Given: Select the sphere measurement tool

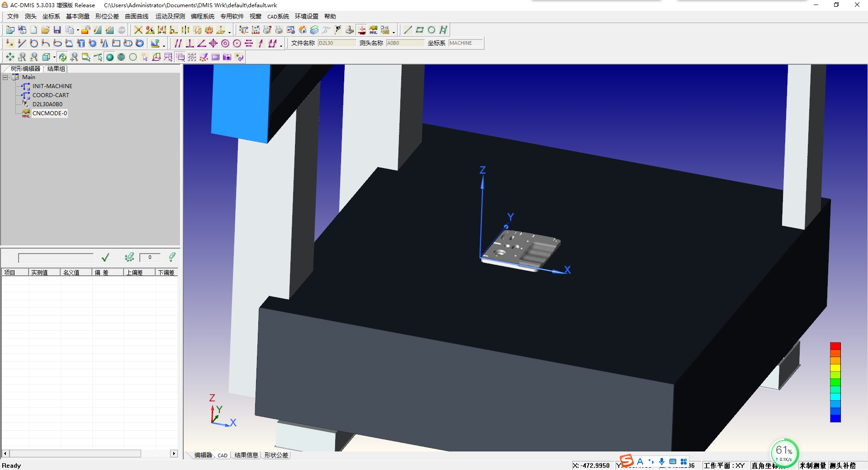Looking at the screenshot, I should point(93,43).
